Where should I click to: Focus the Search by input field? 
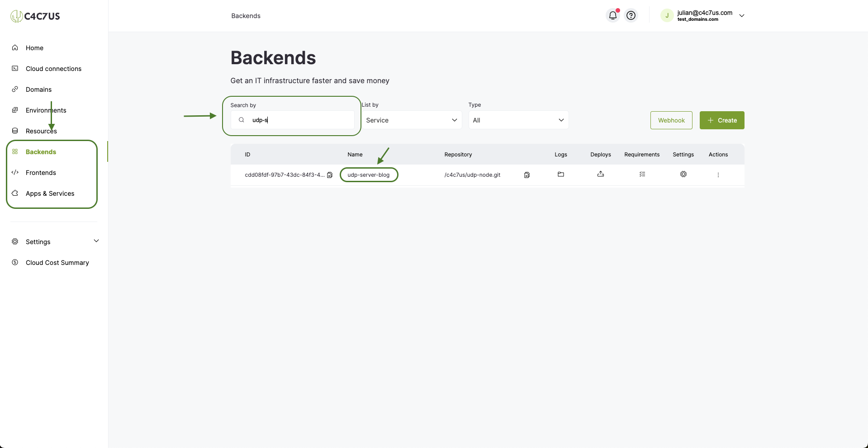pyautogui.click(x=293, y=120)
